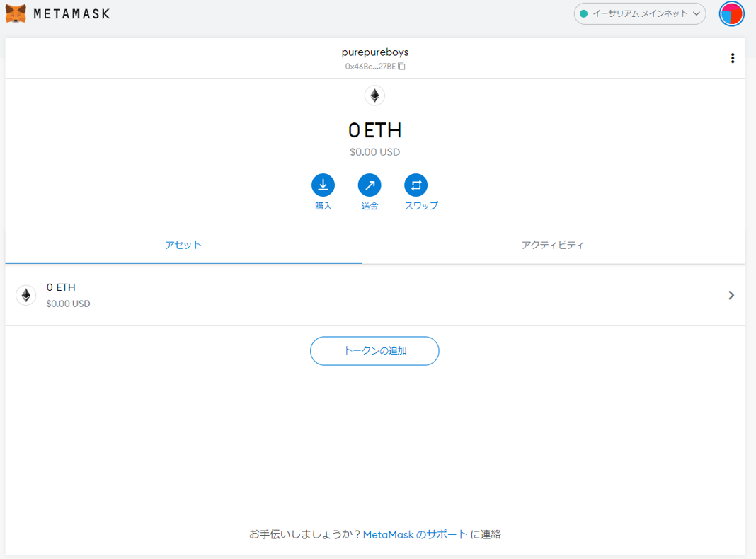Image resolution: width=756 pixels, height=559 pixels.
Task: Expand the 0 ETH asset row chevron
Action: 731,295
